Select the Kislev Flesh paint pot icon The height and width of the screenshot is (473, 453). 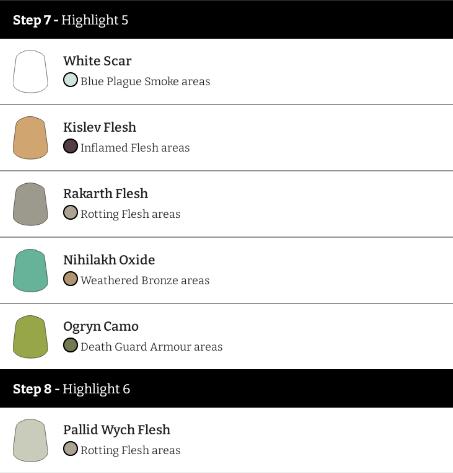(30, 138)
